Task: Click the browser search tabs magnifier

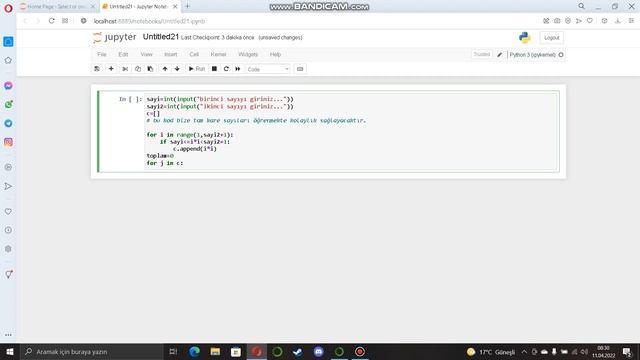Action: (x=582, y=6)
